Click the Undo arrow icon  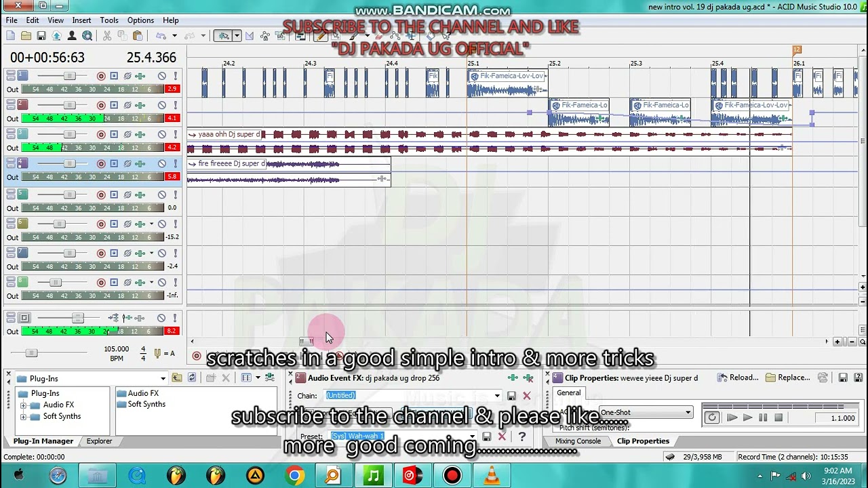161,36
